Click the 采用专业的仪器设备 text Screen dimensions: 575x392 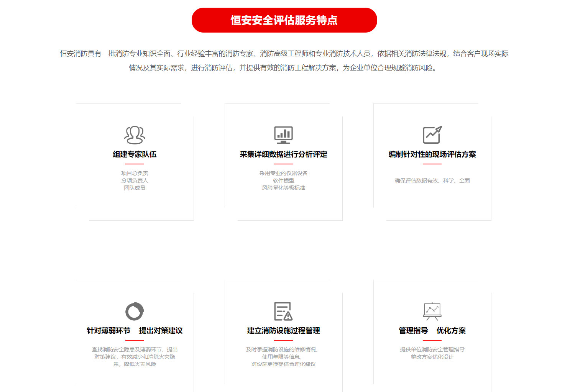tap(284, 173)
